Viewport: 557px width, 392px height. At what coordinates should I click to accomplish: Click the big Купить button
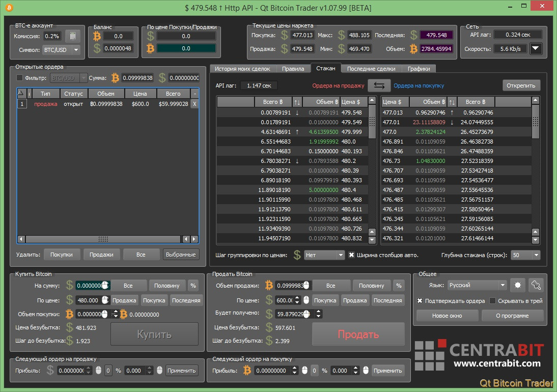coord(155,334)
